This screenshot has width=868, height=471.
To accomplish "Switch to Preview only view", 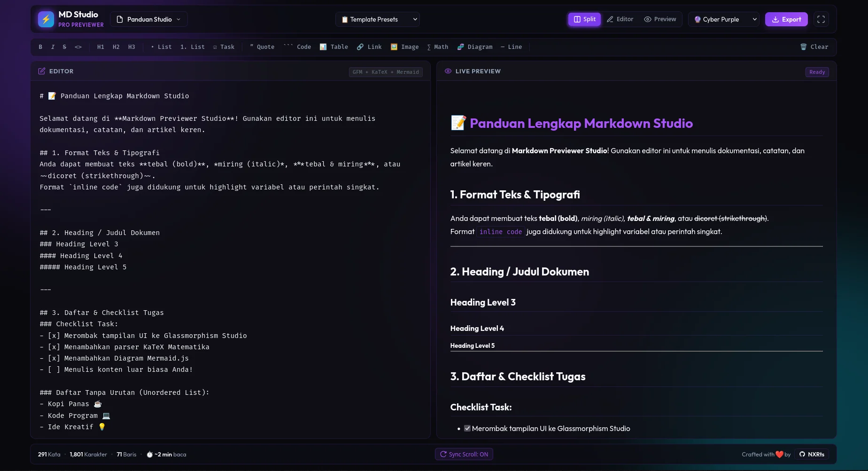I will click(x=660, y=19).
